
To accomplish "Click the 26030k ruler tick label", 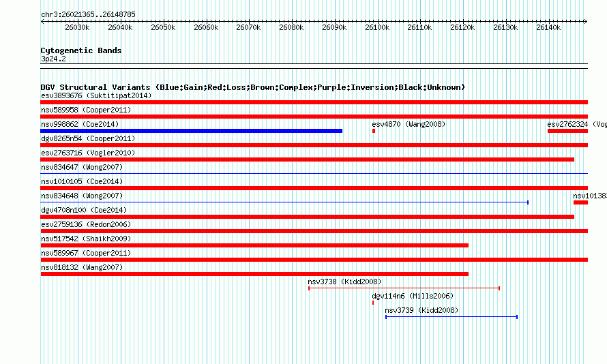I will click(x=77, y=27).
